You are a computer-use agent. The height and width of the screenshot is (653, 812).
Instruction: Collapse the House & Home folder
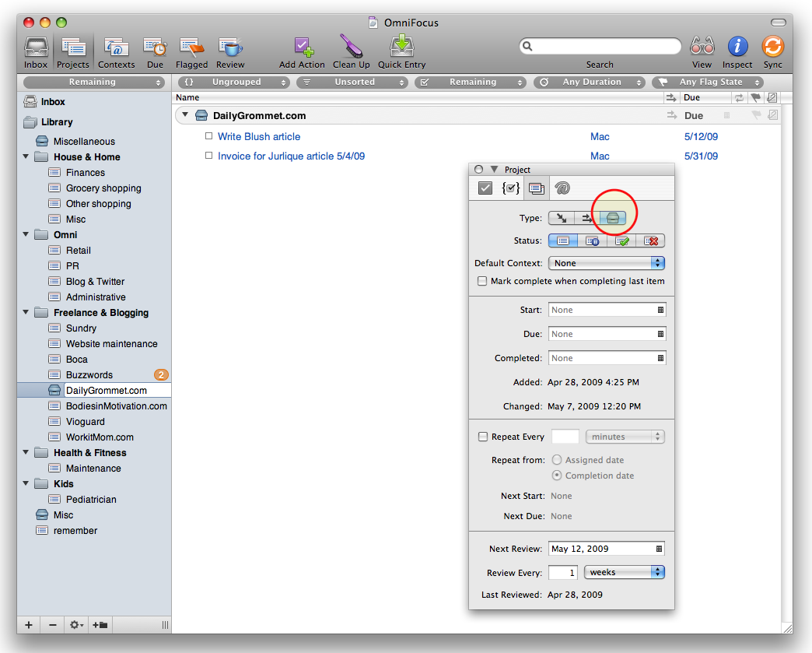[26, 156]
